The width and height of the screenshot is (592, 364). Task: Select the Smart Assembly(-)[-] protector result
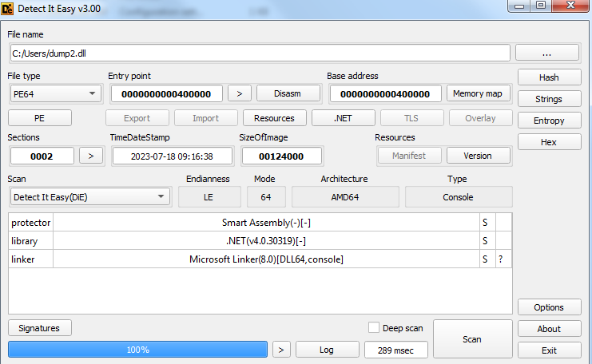(x=266, y=223)
